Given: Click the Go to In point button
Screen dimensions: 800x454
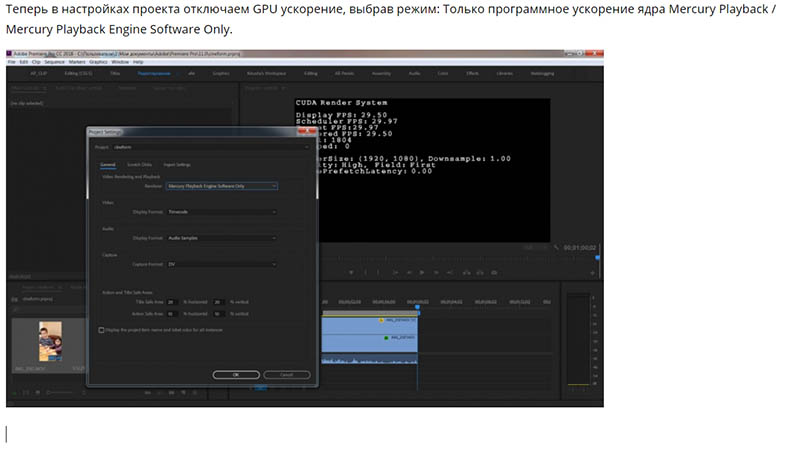Looking at the screenshot, I should pos(395,272).
